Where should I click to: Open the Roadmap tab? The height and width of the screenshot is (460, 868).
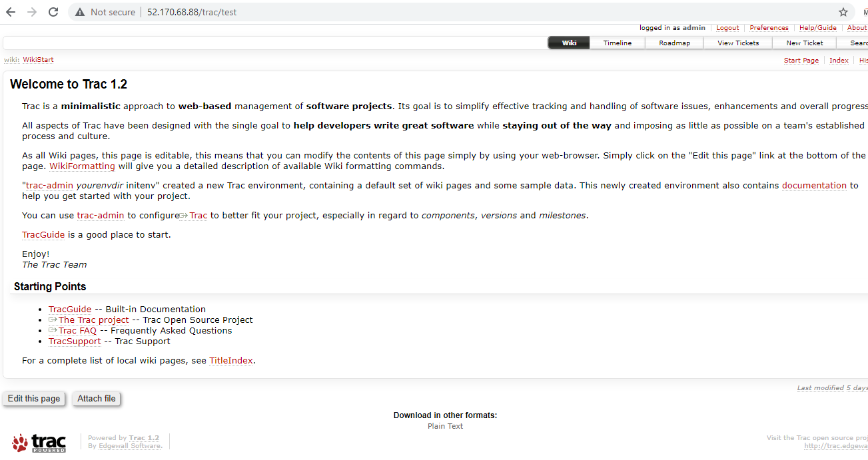click(x=674, y=43)
